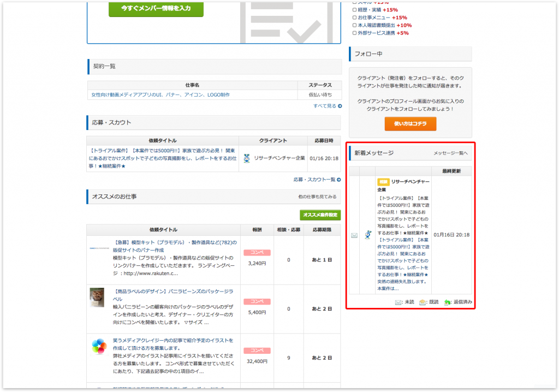Open the colorful pinwheel logo thumbnail of the illustration job
This screenshot has width=559, height=392.
(99, 346)
